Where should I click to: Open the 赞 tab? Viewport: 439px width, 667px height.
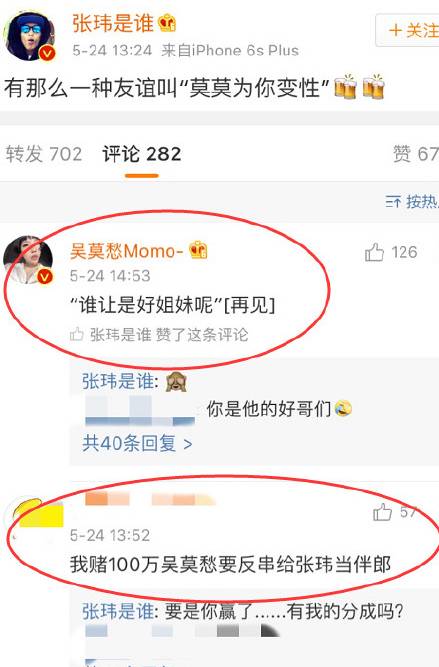click(416, 154)
